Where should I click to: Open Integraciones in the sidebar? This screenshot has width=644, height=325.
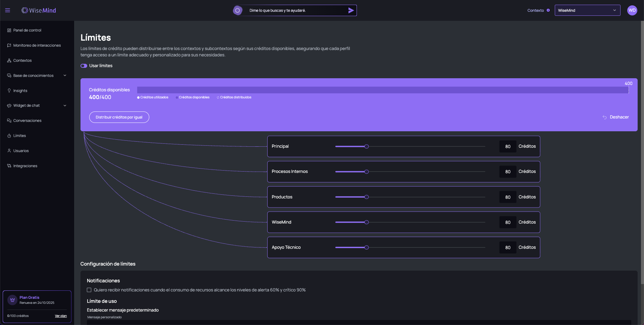[25, 166]
